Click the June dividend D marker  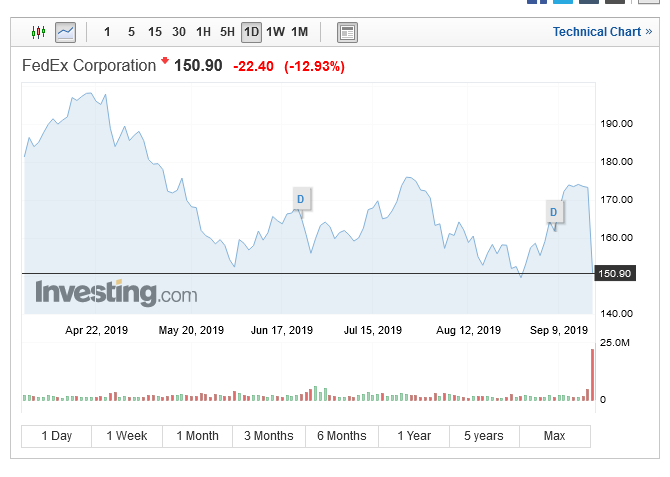coord(301,199)
